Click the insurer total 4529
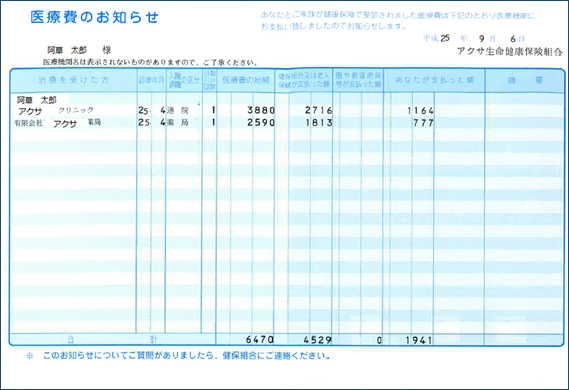 tap(318, 340)
